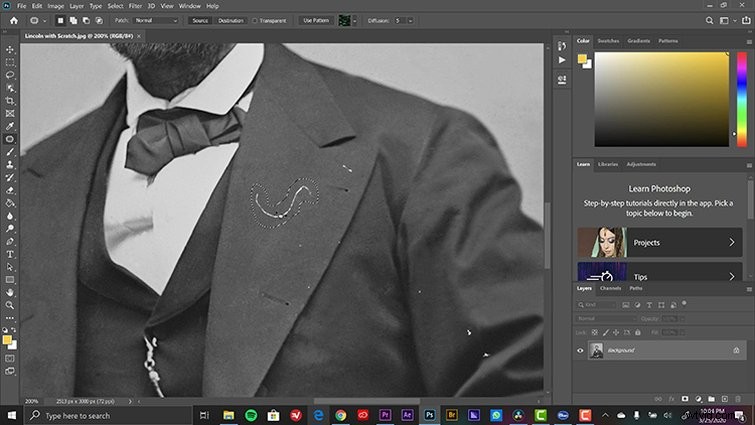Choose New Selection mode button
The height and width of the screenshot is (425, 755).
click(60, 21)
